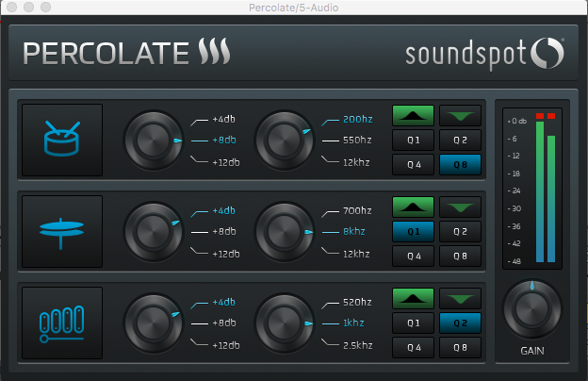Select 1khz in xylophone row
Viewport: 588px width, 381px height.
(x=353, y=323)
